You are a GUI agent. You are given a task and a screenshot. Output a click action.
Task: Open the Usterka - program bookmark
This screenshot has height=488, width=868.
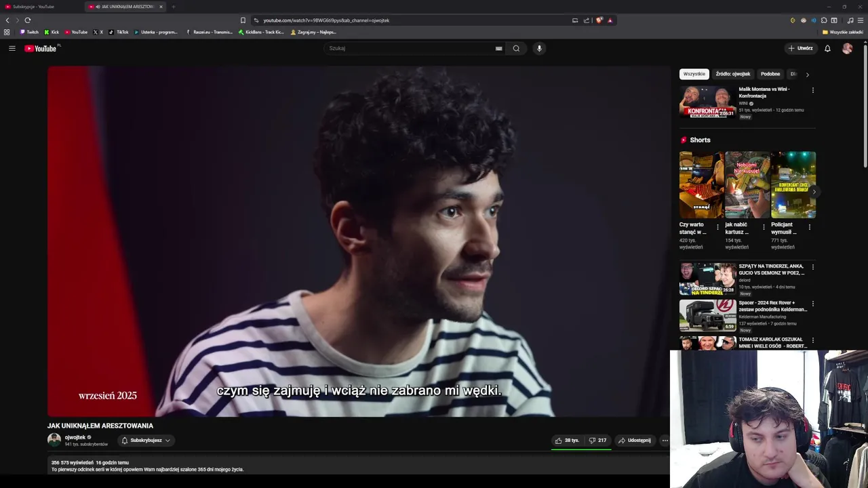click(x=156, y=32)
